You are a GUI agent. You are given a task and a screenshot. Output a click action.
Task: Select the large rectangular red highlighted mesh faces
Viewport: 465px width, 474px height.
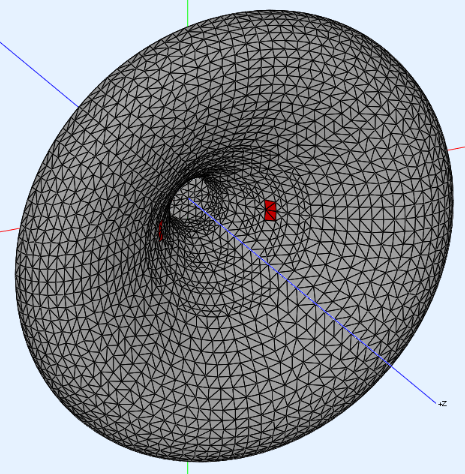coord(271,210)
